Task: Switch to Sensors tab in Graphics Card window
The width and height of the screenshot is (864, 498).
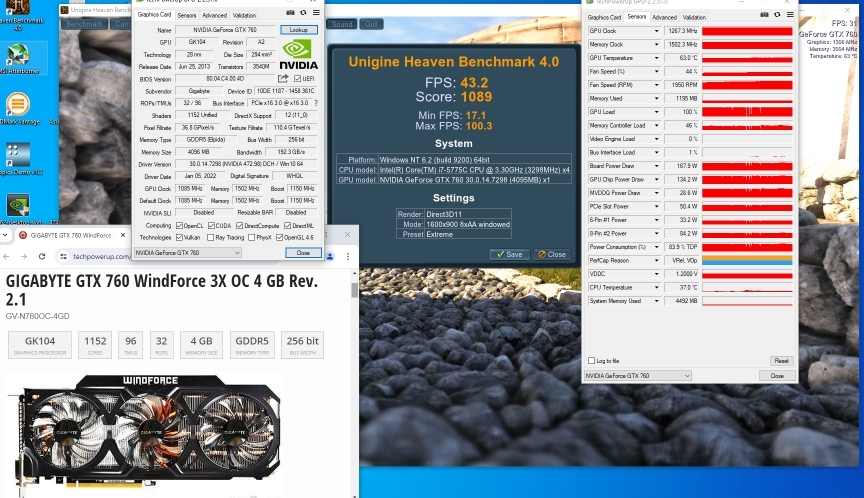Action: tap(187, 15)
